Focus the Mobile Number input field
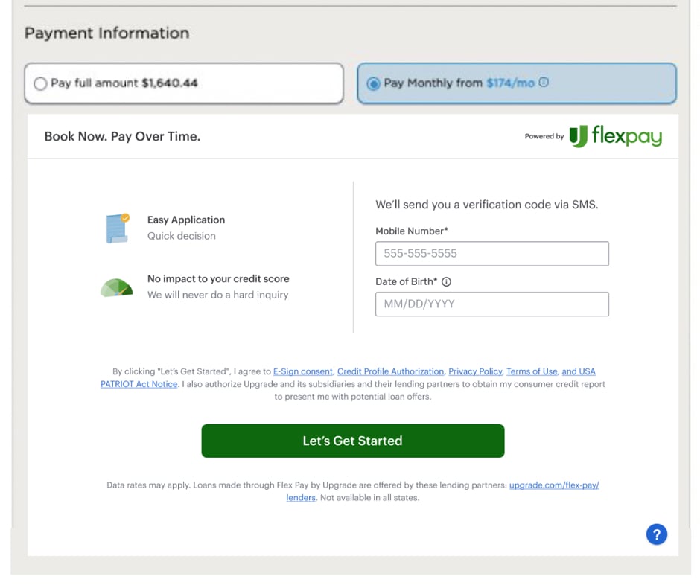This screenshot has height=588, width=700. coord(491,254)
